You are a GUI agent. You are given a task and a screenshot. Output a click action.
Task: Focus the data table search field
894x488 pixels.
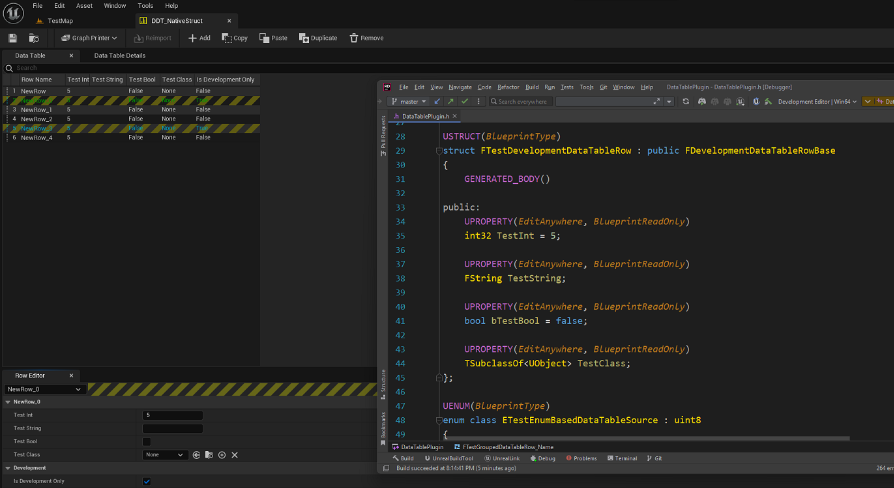[x=194, y=68]
